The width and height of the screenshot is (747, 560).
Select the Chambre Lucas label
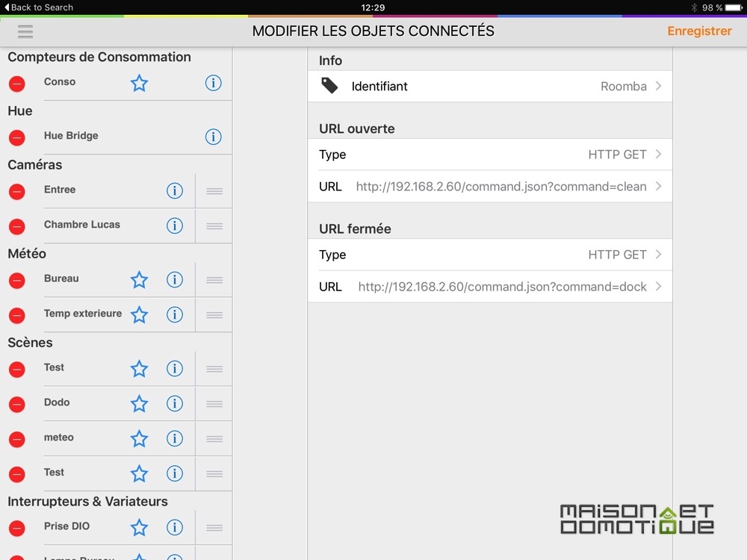(82, 224)
